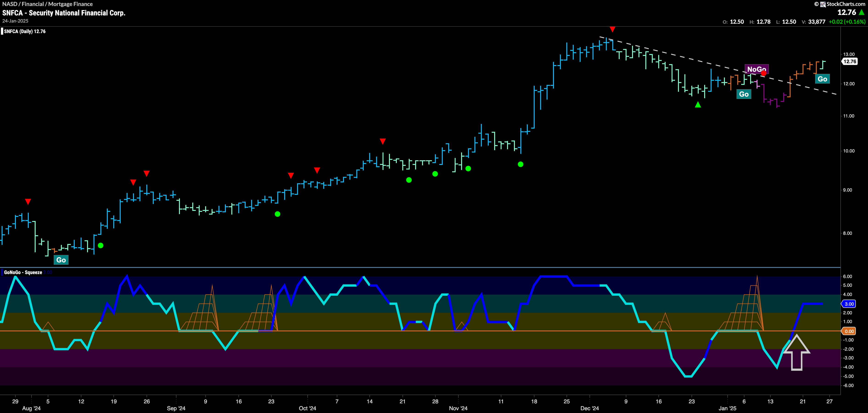Click the 12.76 current price tag on axis
This screenshot has height=413, width=868.
pos(849,61)
